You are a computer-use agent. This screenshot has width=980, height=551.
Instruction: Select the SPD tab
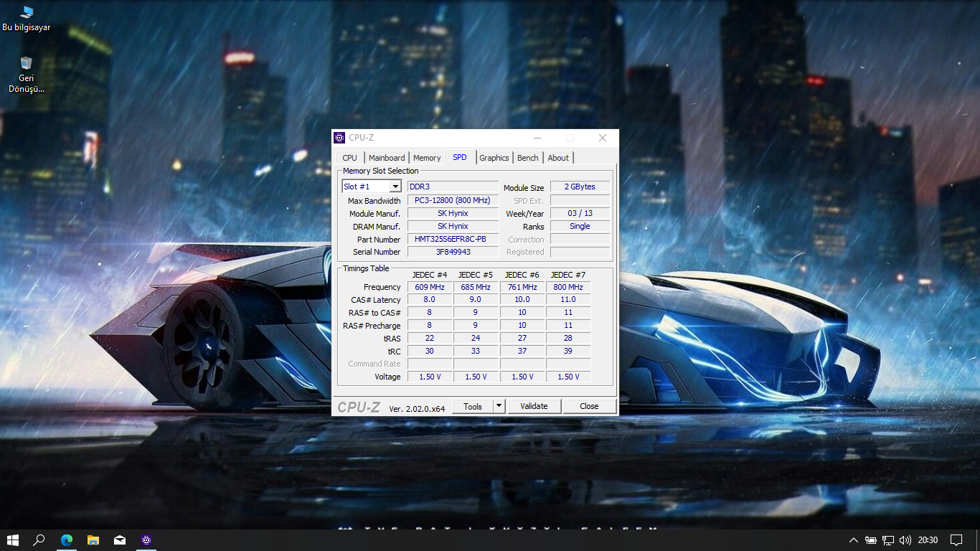[x=460, y=157]
